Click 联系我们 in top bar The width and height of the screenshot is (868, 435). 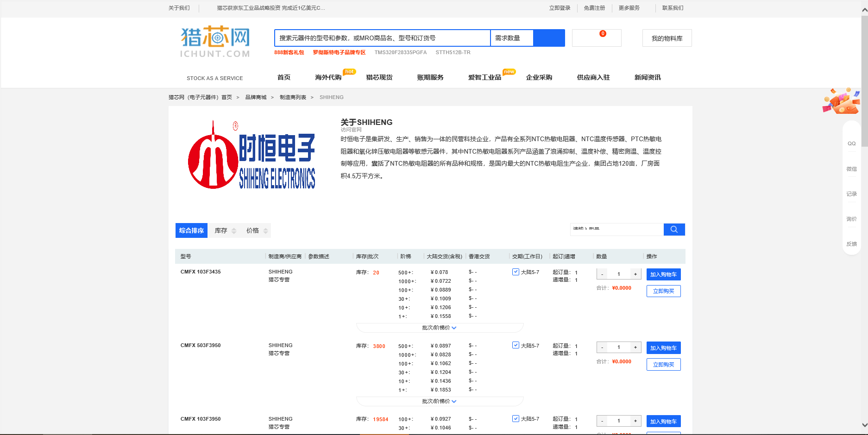(673, 8)
